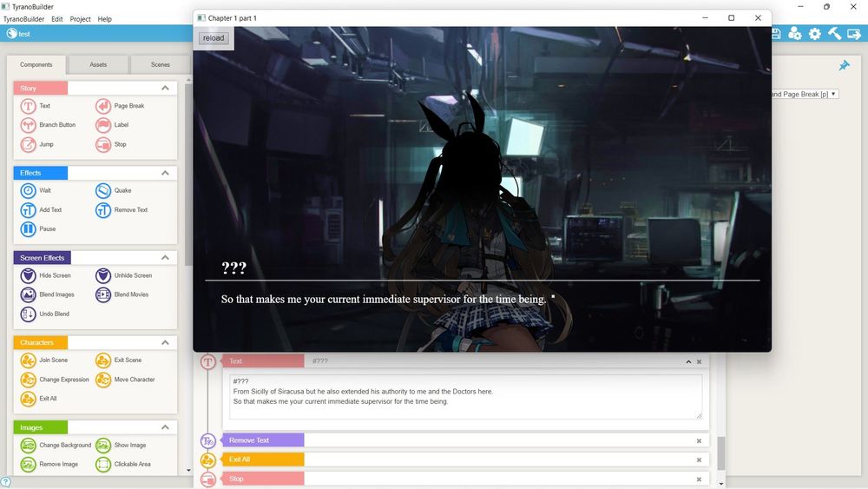The image size is (868, 489).
Task: Open the gear settings in toolbar
Action: tap(815, 34)
